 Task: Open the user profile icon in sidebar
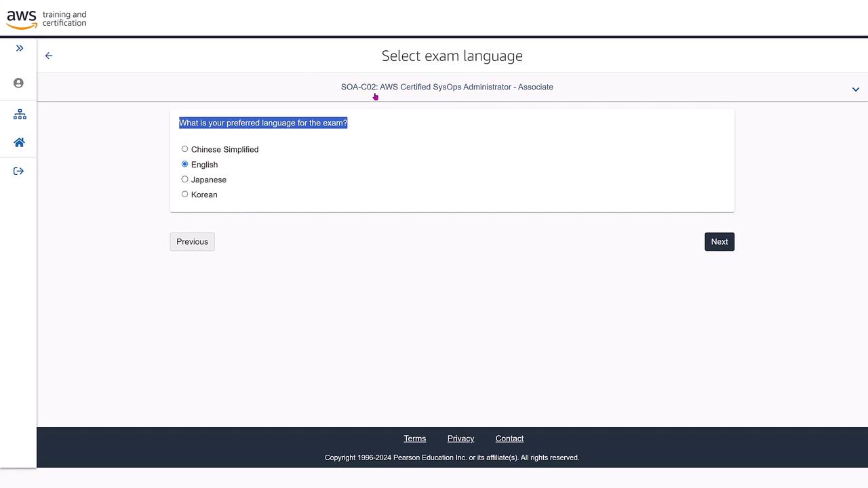19,83
